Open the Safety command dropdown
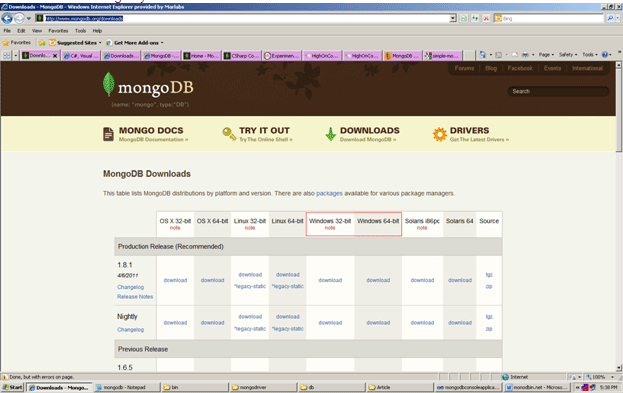Image resolution: width=623 pixels, height=393 pixels. pyautogui.click(x=568, y=55)
